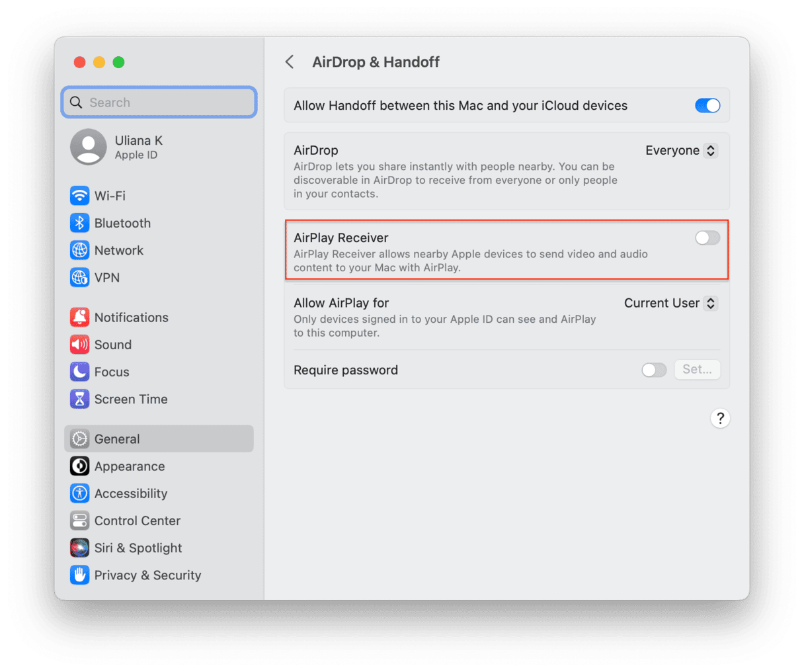
Task: Open the AirDrop Everyone dropdown
Action: tap(681, 151)
